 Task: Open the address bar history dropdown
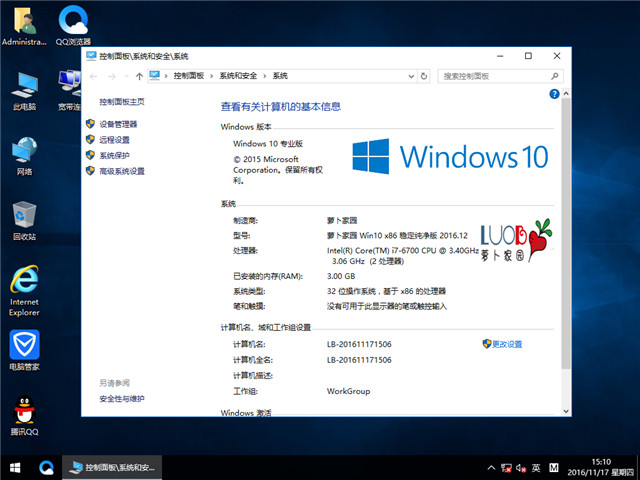click(411, 76)
